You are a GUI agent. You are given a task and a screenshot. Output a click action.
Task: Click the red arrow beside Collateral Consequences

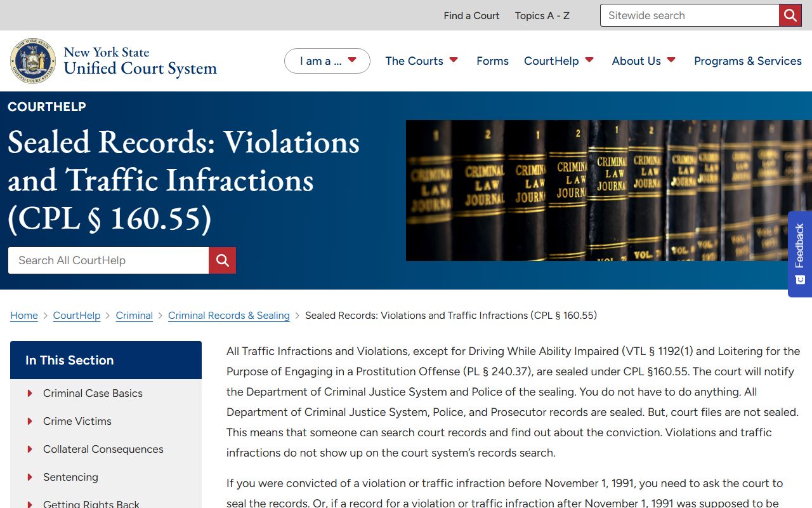(x=30, y=450)
